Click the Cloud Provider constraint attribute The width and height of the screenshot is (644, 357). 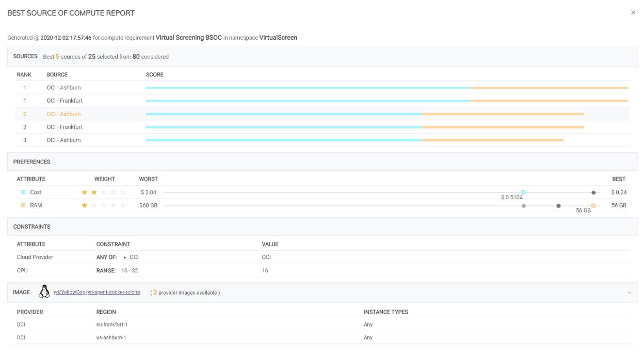(35, 257)
